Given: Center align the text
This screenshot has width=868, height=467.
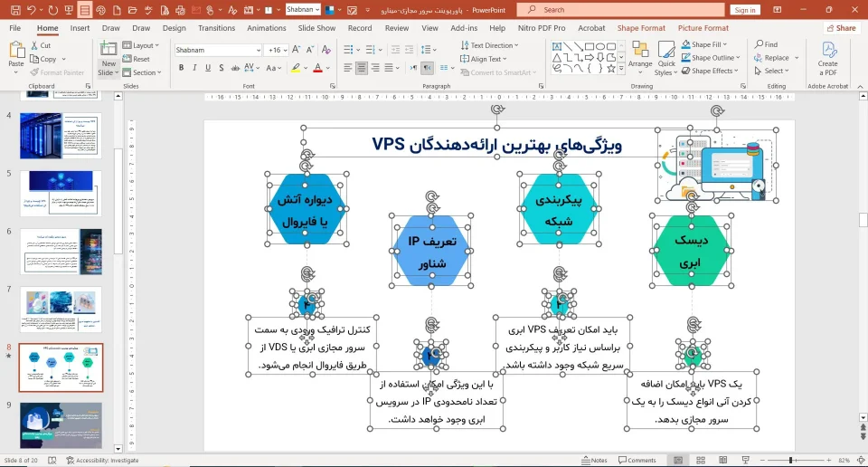Looking at the screenshot, I should (x=362, y=68).
